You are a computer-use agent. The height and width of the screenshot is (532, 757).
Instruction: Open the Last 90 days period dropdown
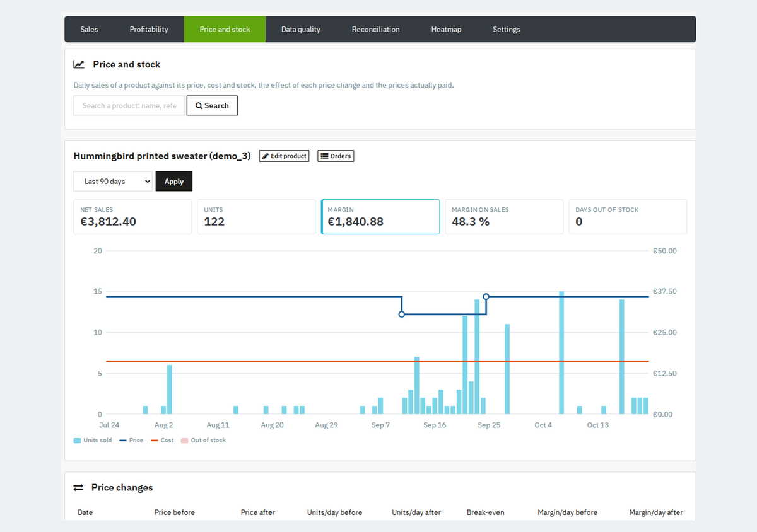[113, 182]
